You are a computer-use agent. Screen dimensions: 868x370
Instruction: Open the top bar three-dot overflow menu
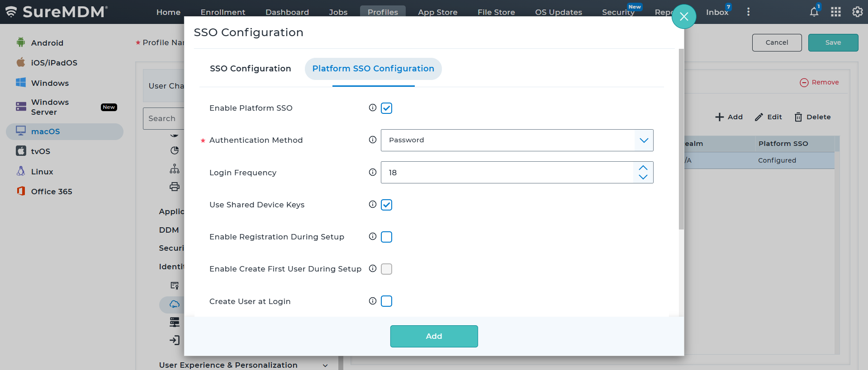tap(748, 12)
